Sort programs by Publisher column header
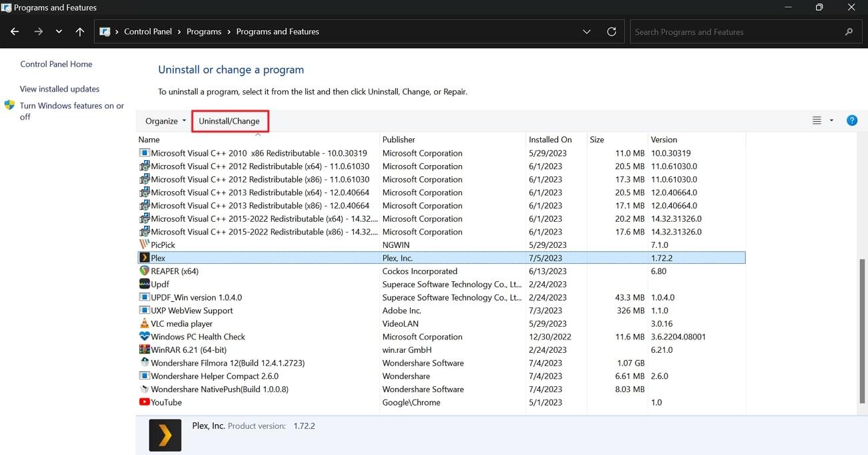Screen dimensions: 868x455 point(399,140)
